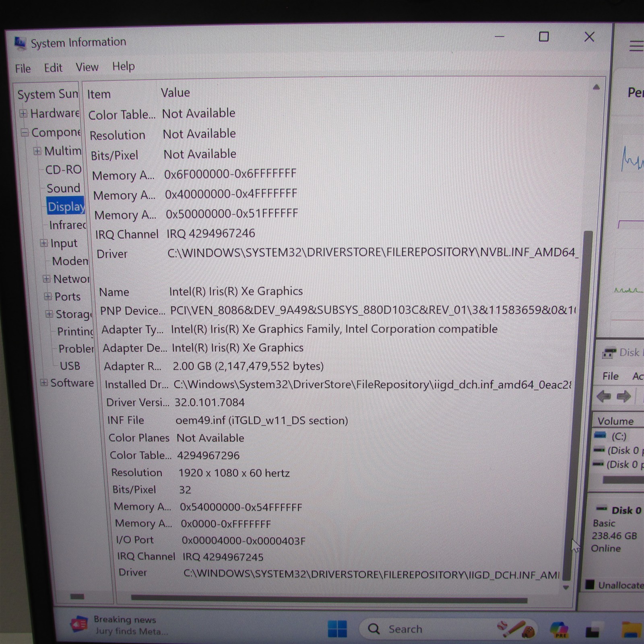The image size is (644, 644).
Task: Click the Forward arrow in Disk Management
Action: [x=624, y=396]
